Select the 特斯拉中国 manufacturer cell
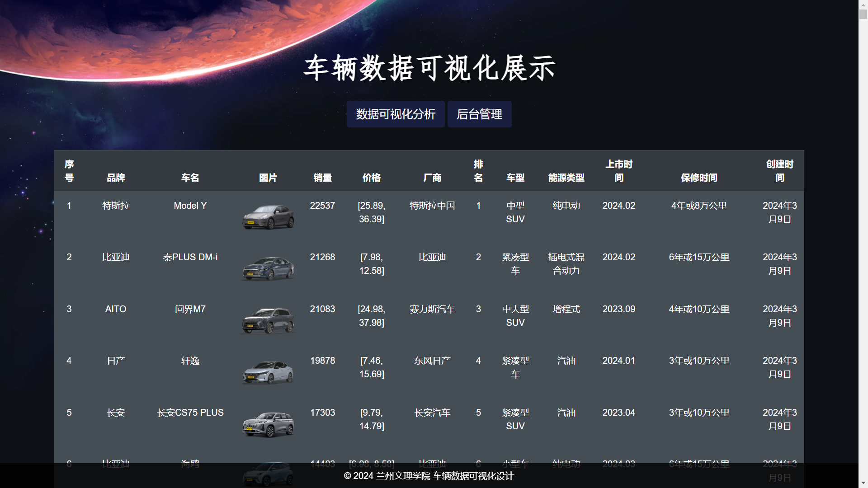 [x=432, y=206]
